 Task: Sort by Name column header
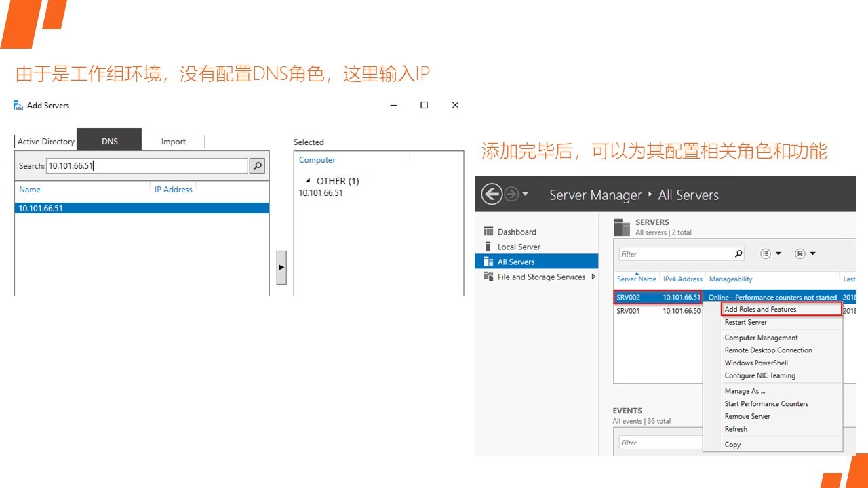[x=30, y=190]
